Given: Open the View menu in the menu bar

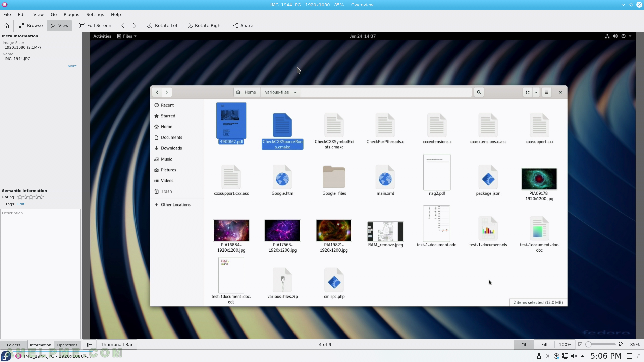Looking at the screenshot, I should [38, 15].
